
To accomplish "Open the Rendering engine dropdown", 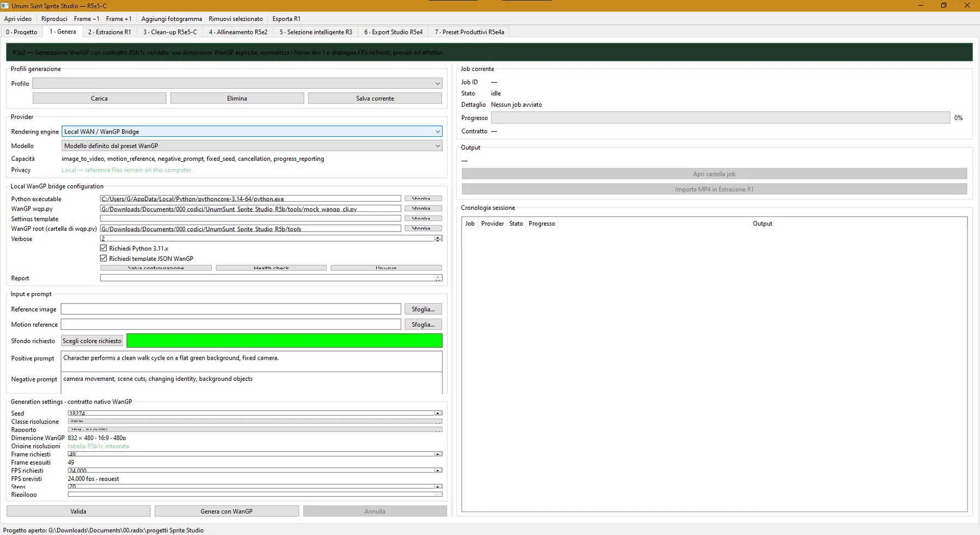I will pyautogui.click(x=252, y=131).
